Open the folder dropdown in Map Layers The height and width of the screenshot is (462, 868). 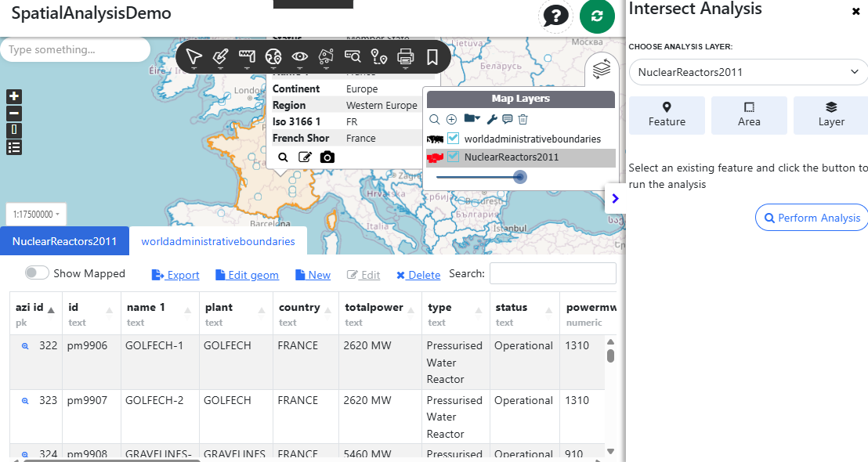pos(472,118)
